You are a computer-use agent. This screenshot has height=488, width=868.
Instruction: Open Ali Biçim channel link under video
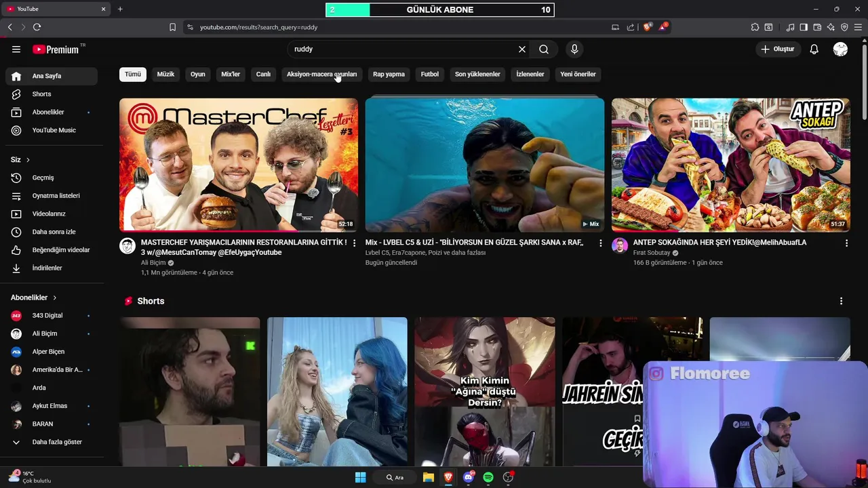pyautogui.click(x=153, y=263)
